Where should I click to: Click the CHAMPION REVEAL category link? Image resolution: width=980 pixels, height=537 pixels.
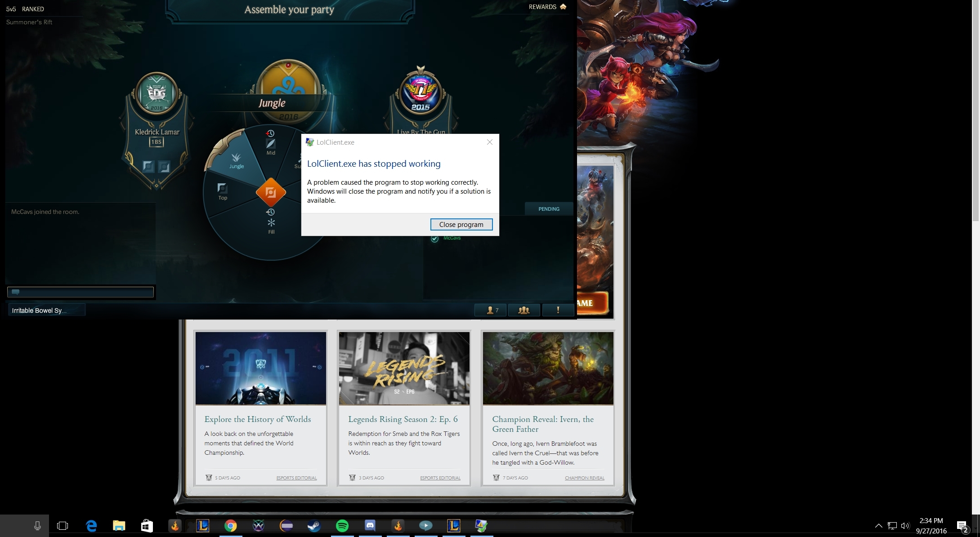pyautogui.click(x=585, y=478)
